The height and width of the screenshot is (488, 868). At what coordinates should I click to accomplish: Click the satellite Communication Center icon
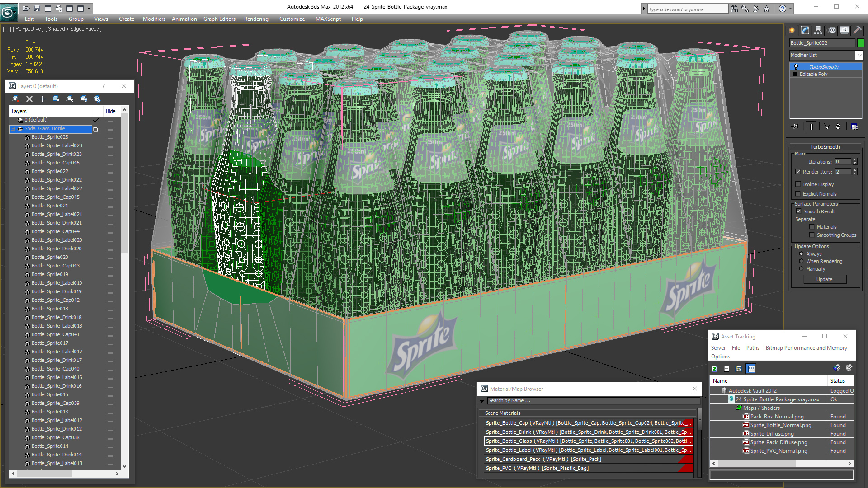(x=755, y=9)
